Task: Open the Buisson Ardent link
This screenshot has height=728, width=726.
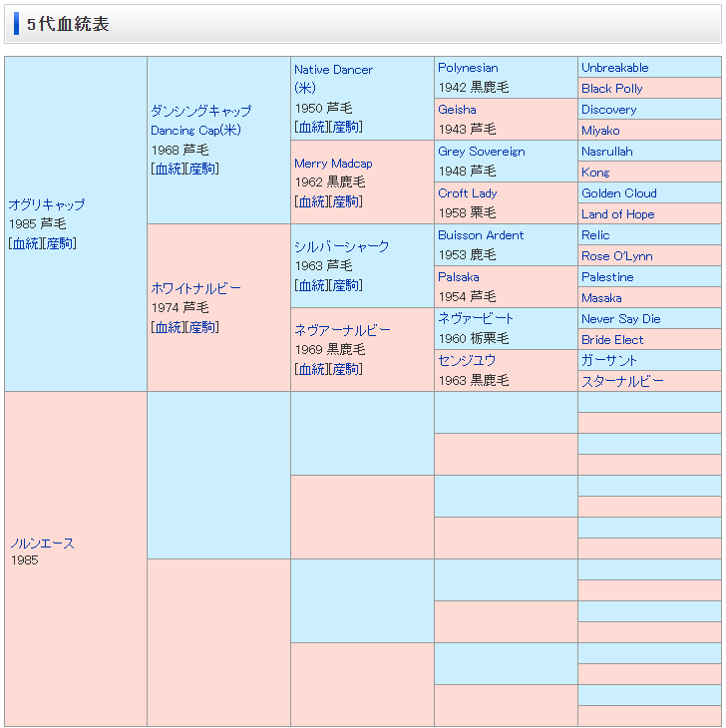Action: 481,235
